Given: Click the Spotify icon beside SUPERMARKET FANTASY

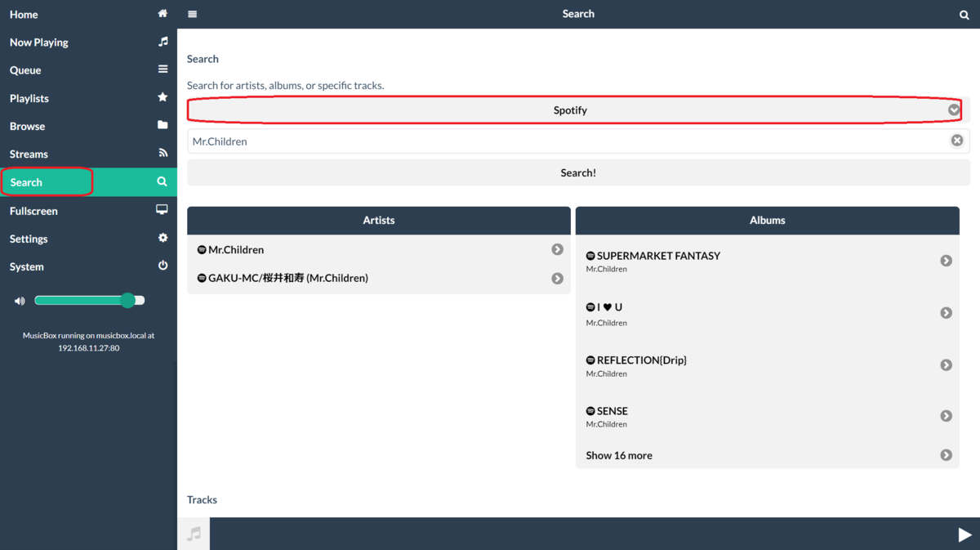Looking at the screenshot, I should (x=590, y=256).
